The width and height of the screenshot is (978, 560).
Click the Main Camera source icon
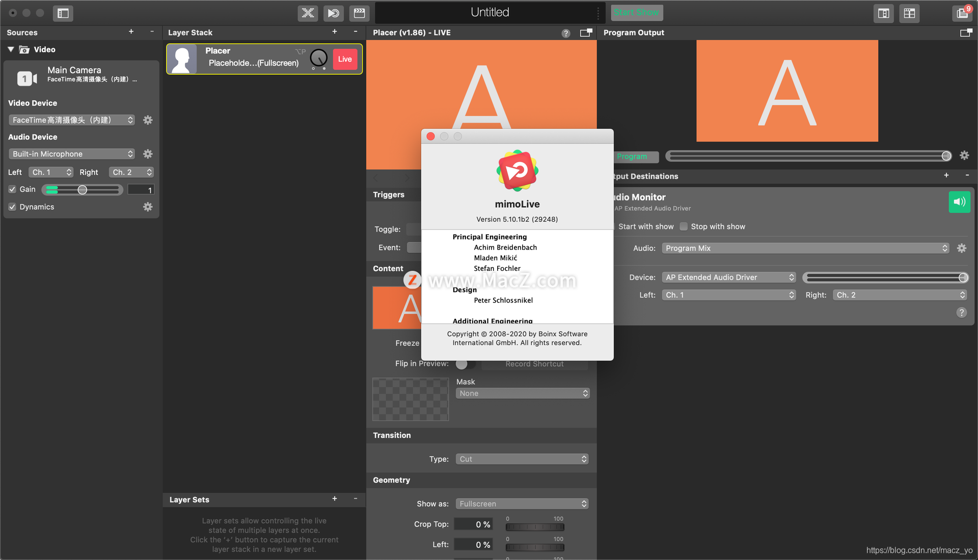click(27, 78)
